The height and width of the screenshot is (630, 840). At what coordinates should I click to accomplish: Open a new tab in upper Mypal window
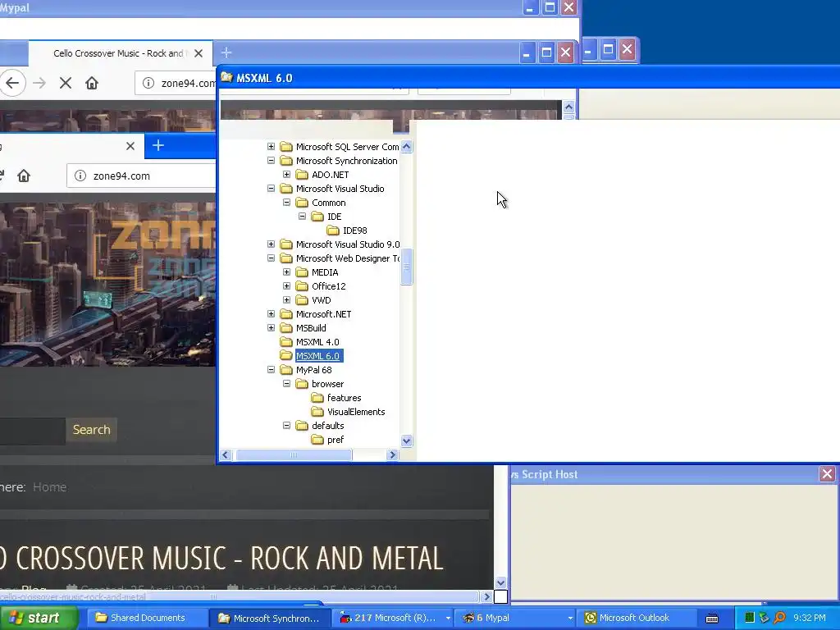(x=226, y=52)
